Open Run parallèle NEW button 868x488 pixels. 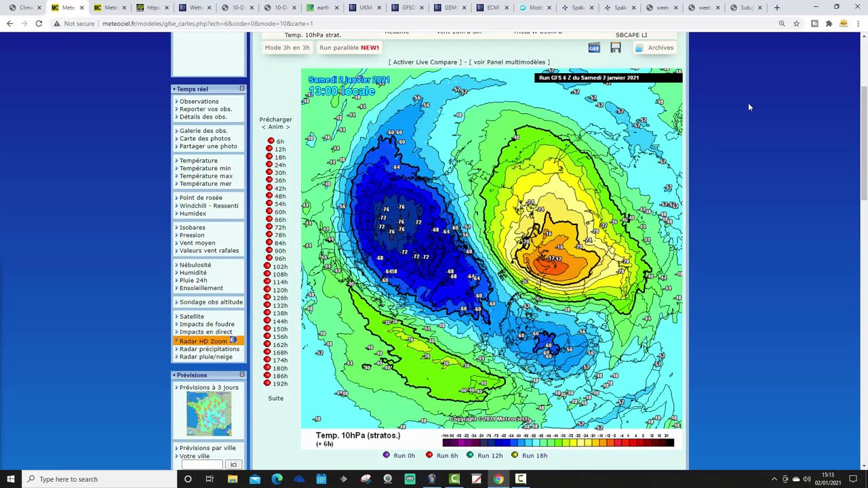pyautogui.click(x=349, y=47)
